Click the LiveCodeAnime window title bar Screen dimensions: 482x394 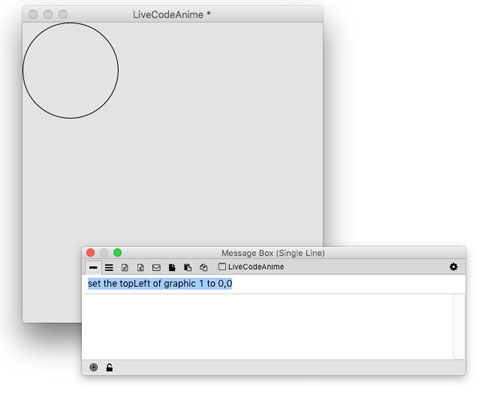tap(173, 14)
